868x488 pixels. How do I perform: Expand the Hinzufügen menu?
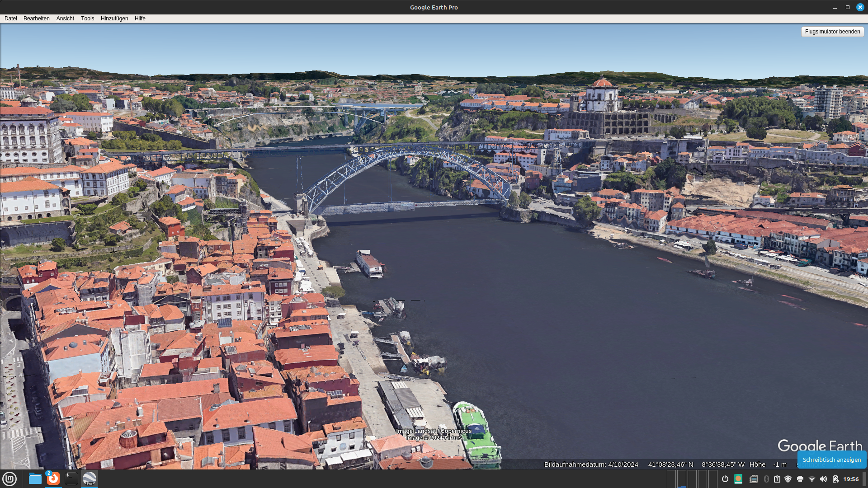click(x=114, y=19)
